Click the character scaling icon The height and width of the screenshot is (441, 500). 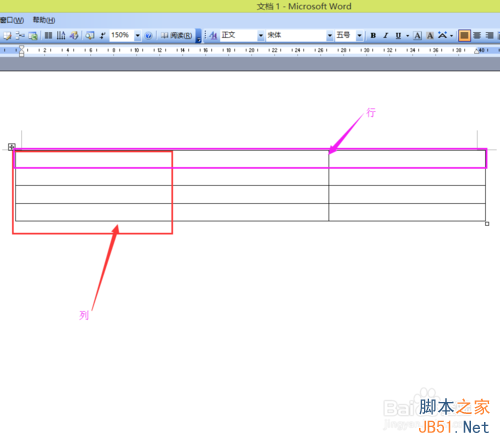click(442, 35)
